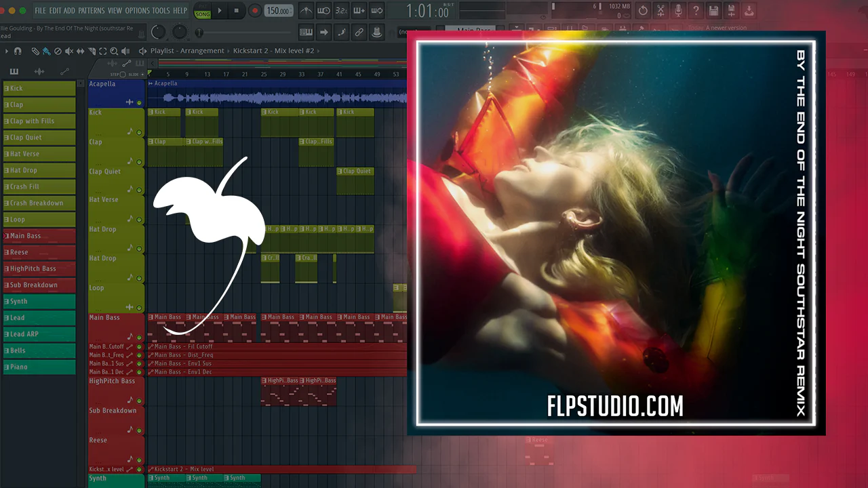Select the Clap with Fills pattern

pyautogui.click(x=39, y=121)
